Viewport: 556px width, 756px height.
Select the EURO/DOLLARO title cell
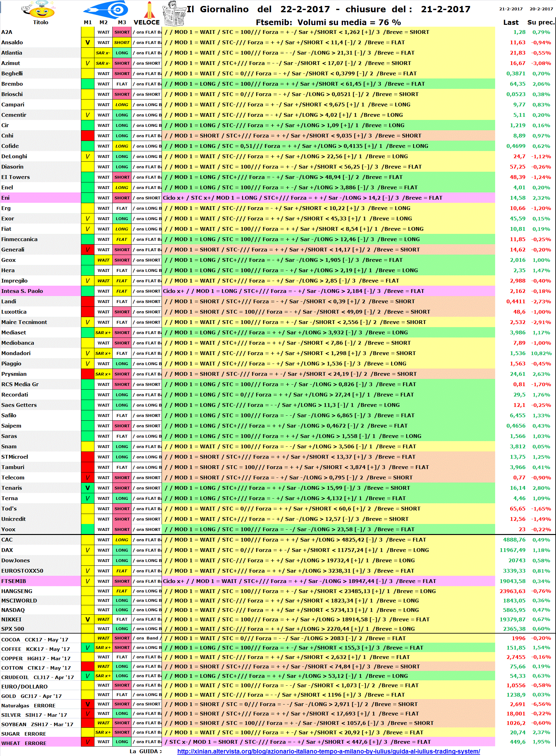[x=40, y=686]
